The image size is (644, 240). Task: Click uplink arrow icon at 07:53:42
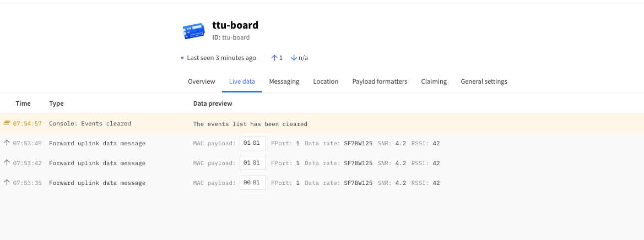click(7, 163)
